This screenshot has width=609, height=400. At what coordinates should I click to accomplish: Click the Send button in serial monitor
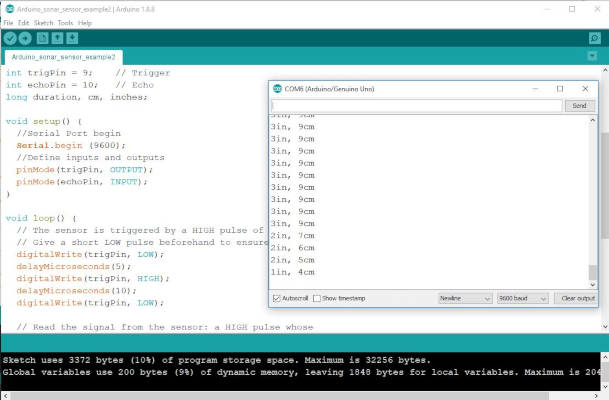click(579, 106)
